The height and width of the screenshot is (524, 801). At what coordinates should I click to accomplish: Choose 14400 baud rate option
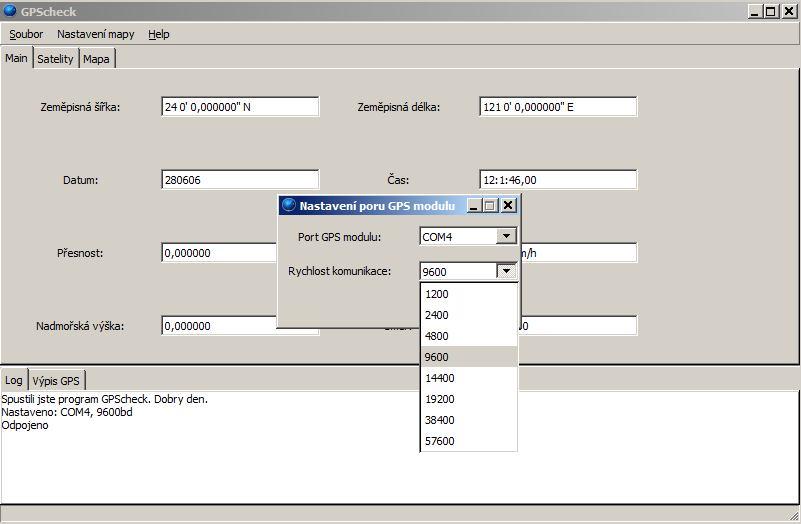click(469, 378)
